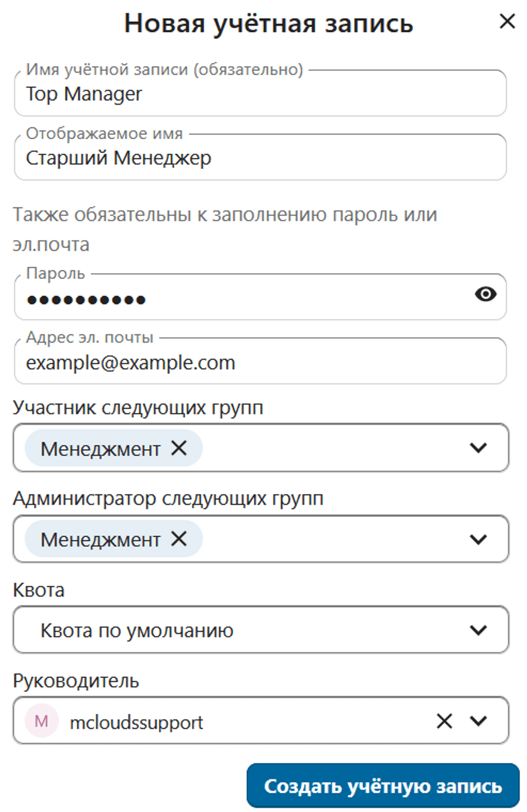Viewport: 527px width, 812px height.
Task: Open the Руководитель dropdown arrow
Action: [x=478, y=721]
